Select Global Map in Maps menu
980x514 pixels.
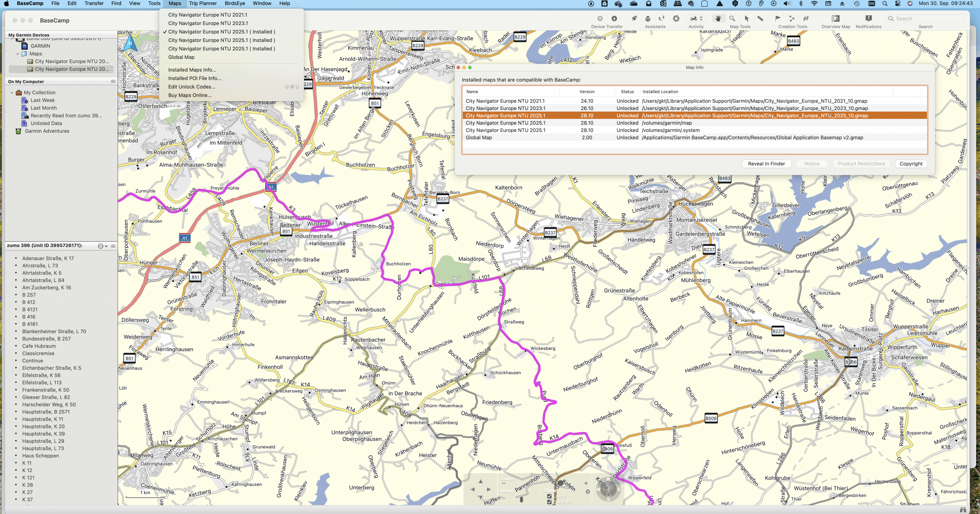(181, 57)
